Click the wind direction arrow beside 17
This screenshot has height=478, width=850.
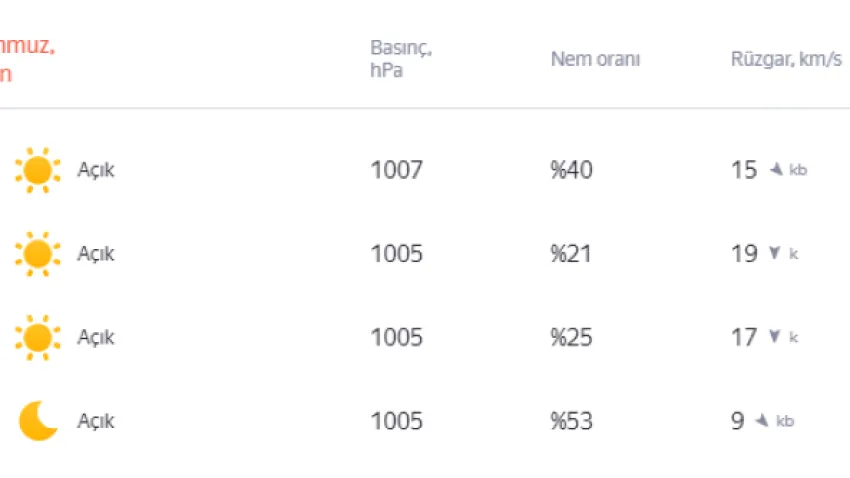(x=775, y=337)
